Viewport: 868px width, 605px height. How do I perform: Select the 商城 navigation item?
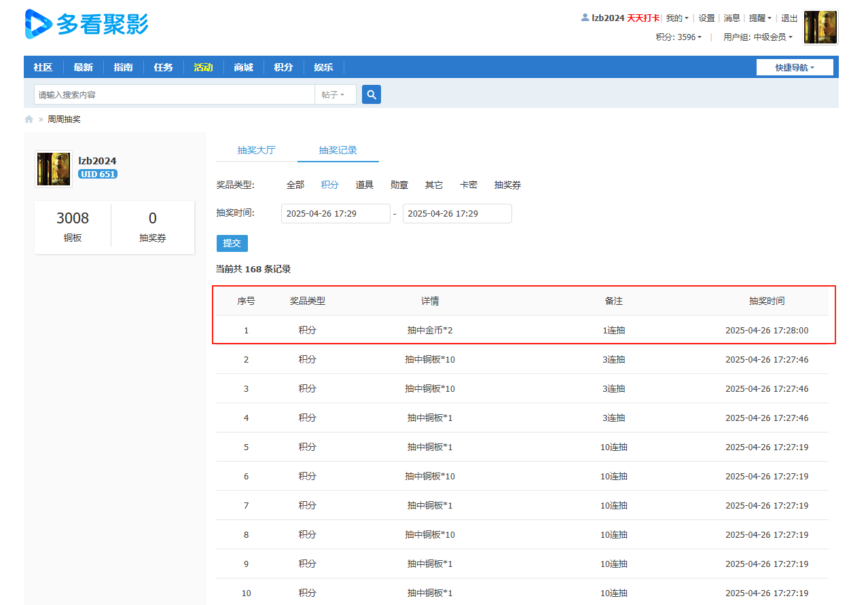click(x=243, y=67)
